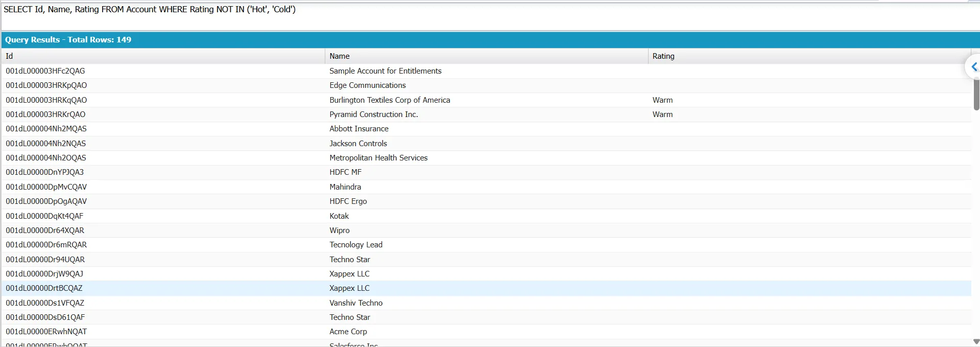Click Warm rating for Pyramid Construction

[x=662, y=114]
